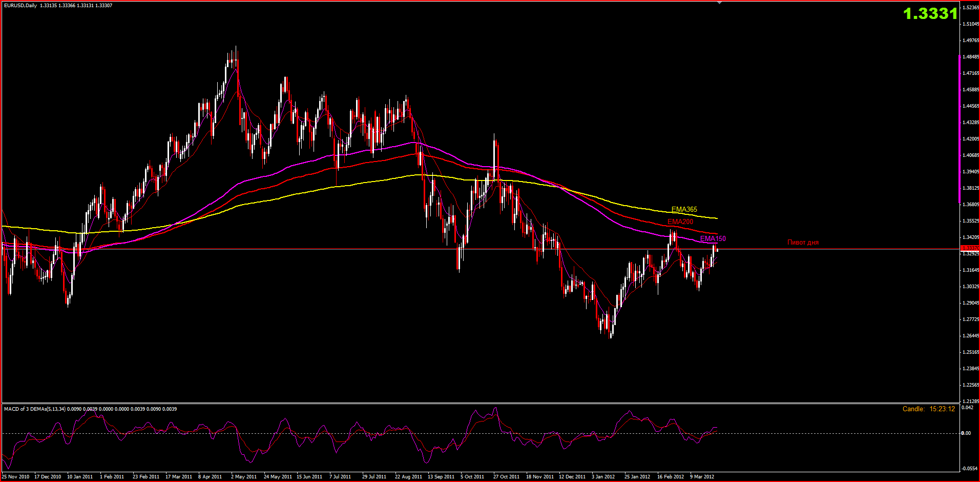
Task: Select the EMA200 red text label
Action: (680, 222)
